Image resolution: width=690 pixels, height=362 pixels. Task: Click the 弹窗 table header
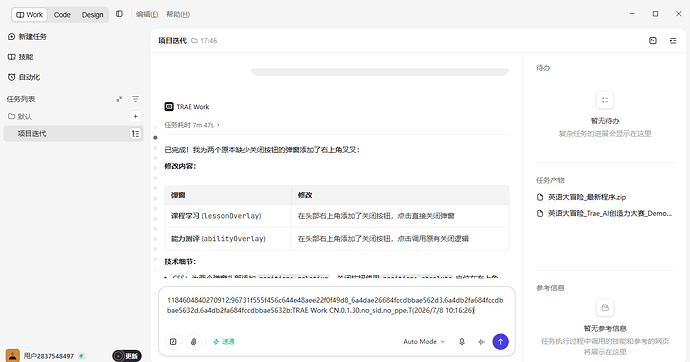point(228,195)
